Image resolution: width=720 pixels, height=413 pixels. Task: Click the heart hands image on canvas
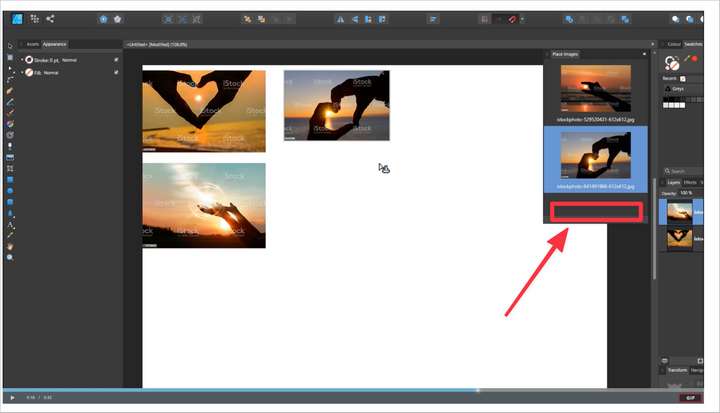(204, 111)
